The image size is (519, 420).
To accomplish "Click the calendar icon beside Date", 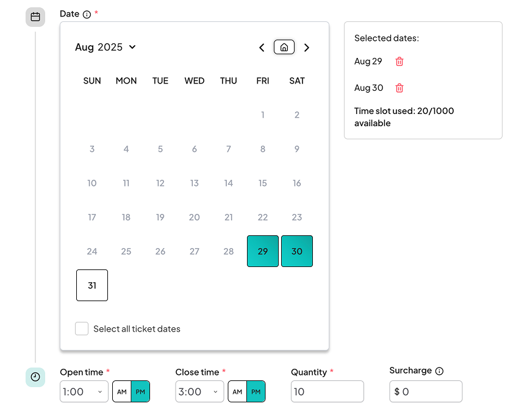I will 35,17.
